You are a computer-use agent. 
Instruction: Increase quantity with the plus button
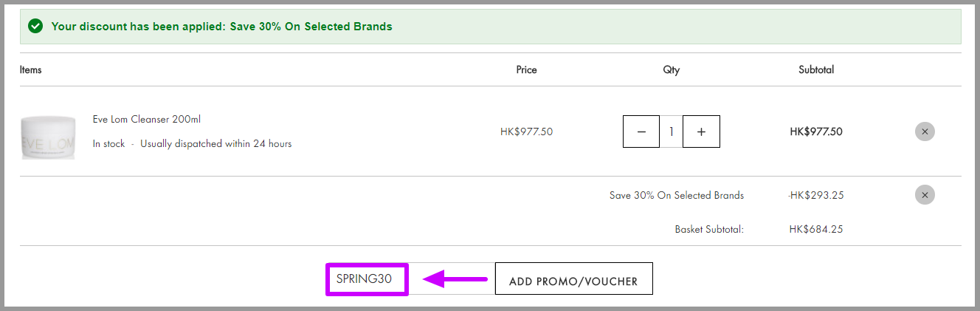coord(701,131)
